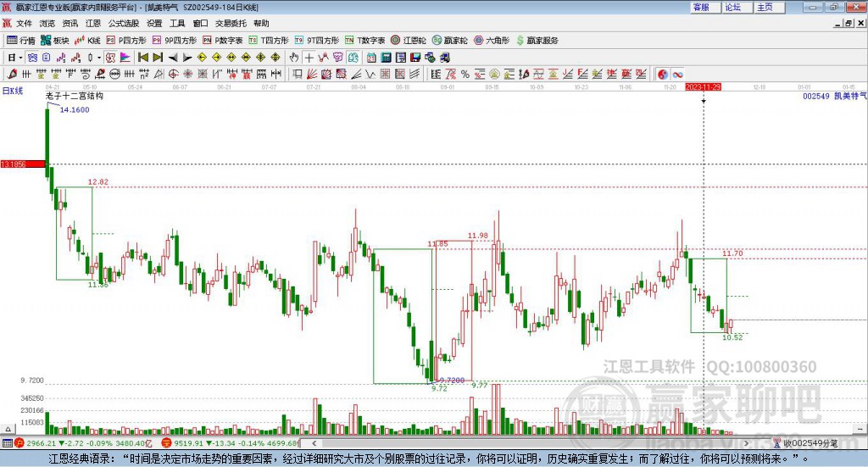Viewport: 868px width, 467px height.
Task: Click the infinity-loop icon at the toolbar end
Action: click(x=677, y=74)
